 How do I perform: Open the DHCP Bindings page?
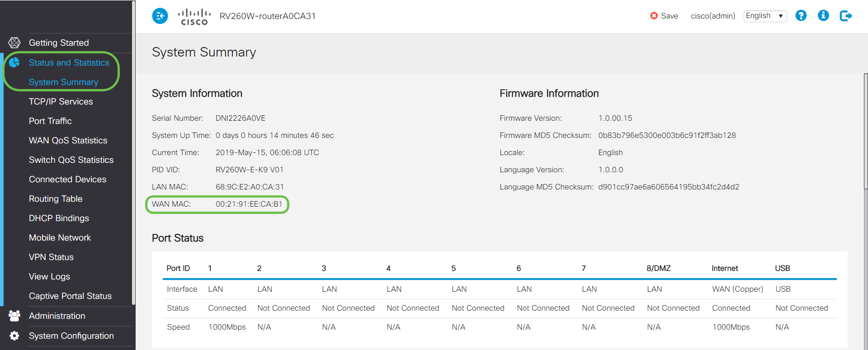click(59, 218)
